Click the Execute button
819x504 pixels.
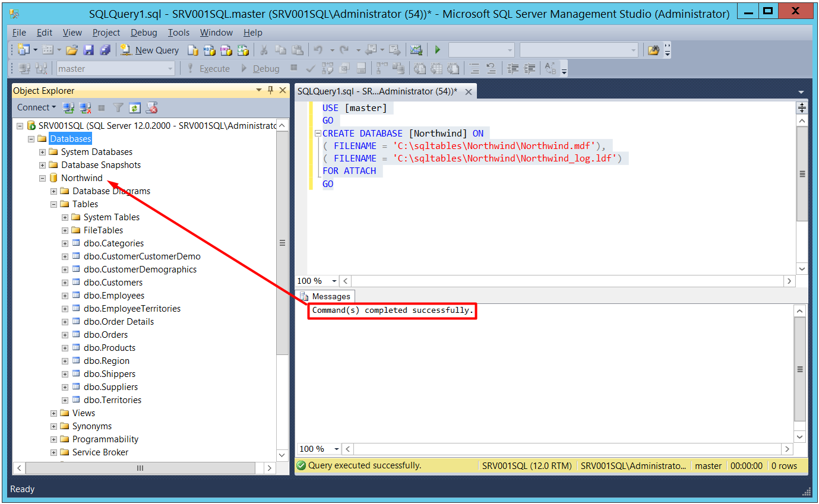point(208,69)
